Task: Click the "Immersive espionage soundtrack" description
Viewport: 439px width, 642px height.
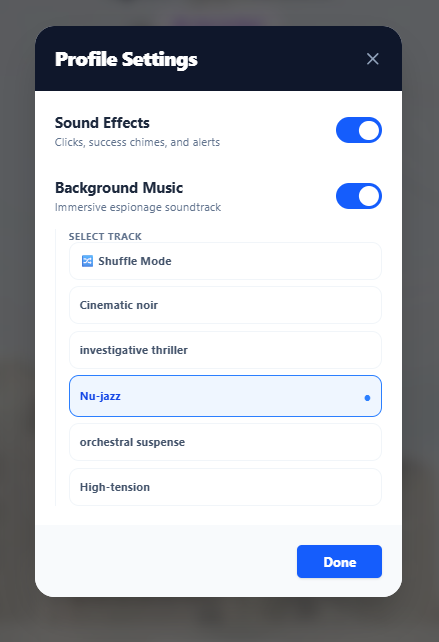Action: coord(138,207)
